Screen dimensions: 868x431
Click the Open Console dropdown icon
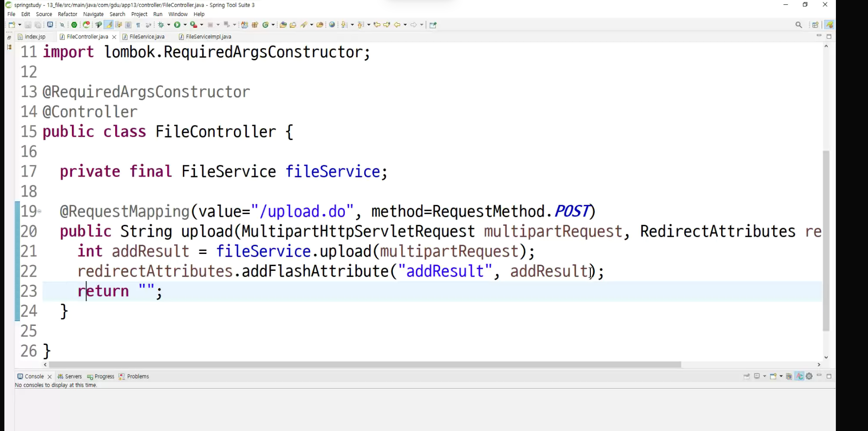[773, 376]
